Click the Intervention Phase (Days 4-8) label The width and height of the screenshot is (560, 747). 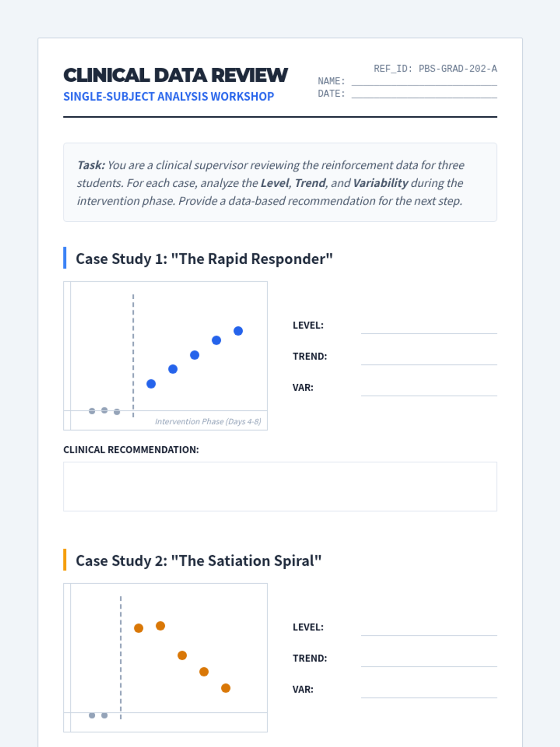(208, 422)
